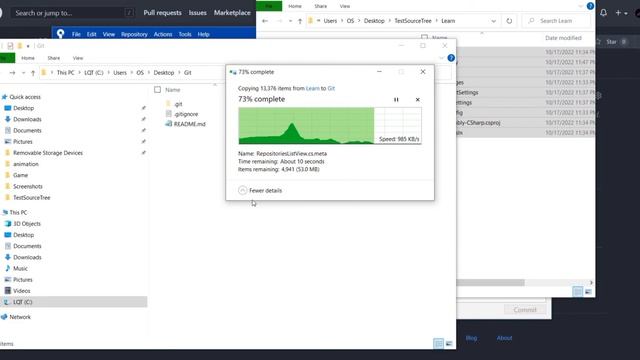The width and height of the screenshot is (640, 360).
Task: Refresh the Learn folder view
Action: point(509,21)
